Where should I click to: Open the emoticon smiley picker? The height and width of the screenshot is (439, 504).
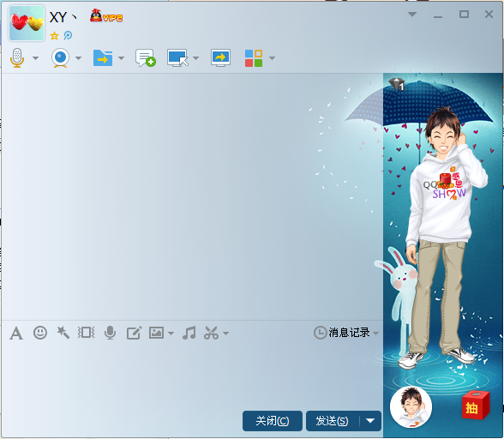coord(40,333)
